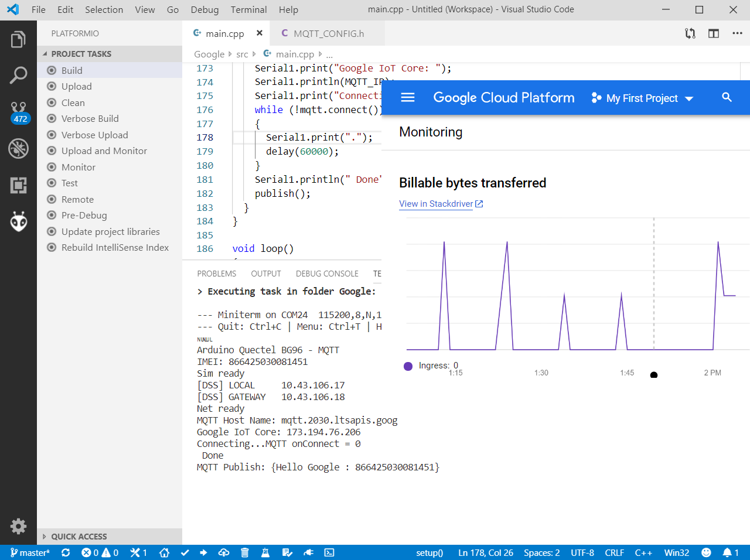Click Ln 178, Col 26 in status bar
The width and height of the screenshot is (750, 560).
(486, 552)
